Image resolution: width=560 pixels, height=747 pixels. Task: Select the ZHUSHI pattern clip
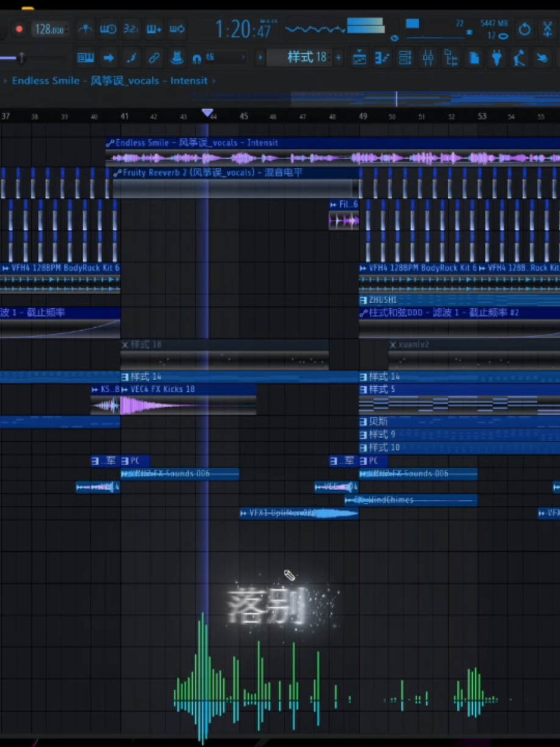tap(459, 300)
